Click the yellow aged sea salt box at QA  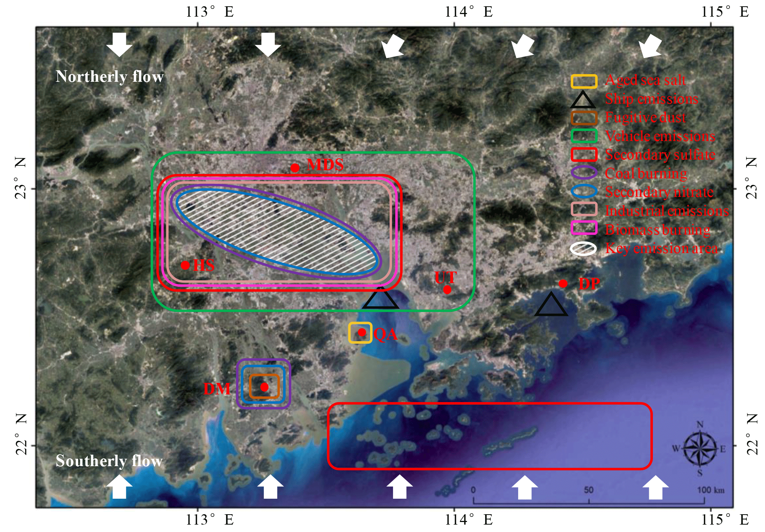(360, 333)
